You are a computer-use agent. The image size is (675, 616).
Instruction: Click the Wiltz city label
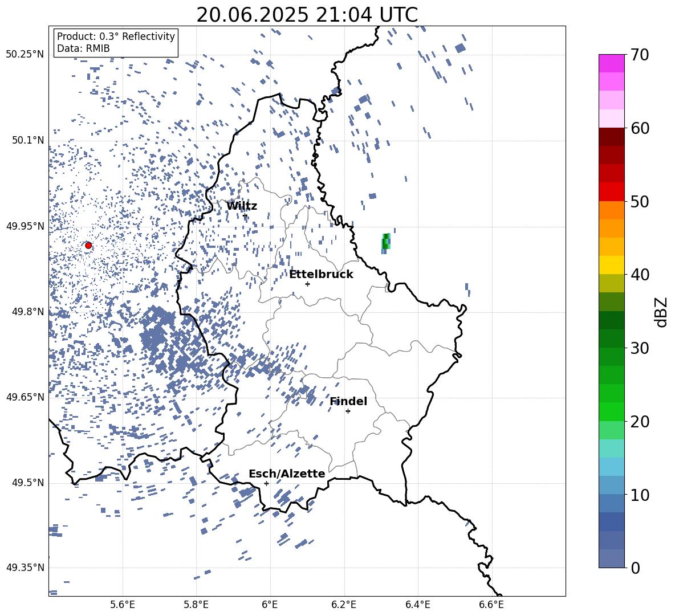point(242,206)
